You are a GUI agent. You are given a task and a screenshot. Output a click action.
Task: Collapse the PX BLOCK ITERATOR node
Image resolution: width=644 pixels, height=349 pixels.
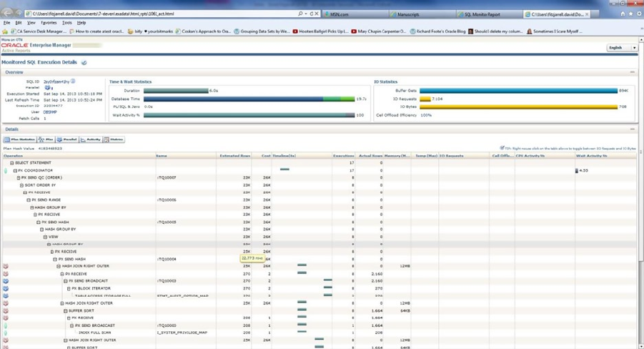click(x=69, y=289)
